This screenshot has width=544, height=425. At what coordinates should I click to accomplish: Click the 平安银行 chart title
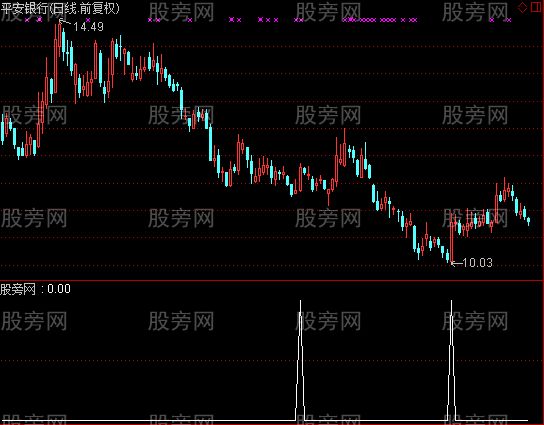click(24, 8)
